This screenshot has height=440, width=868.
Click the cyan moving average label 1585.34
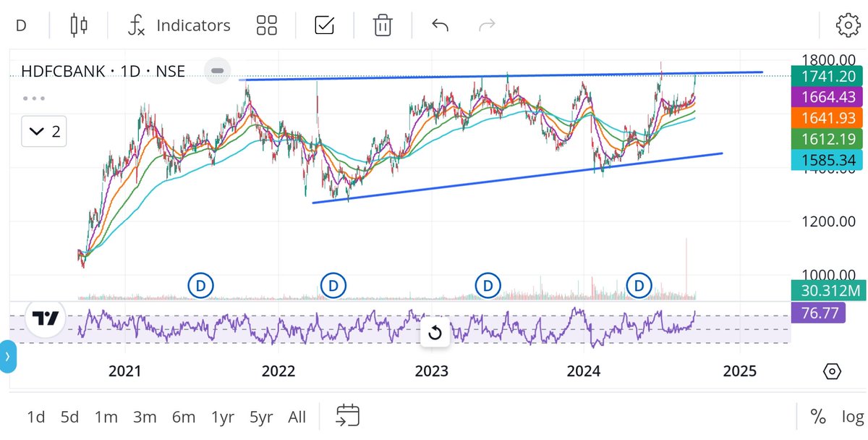828,159
